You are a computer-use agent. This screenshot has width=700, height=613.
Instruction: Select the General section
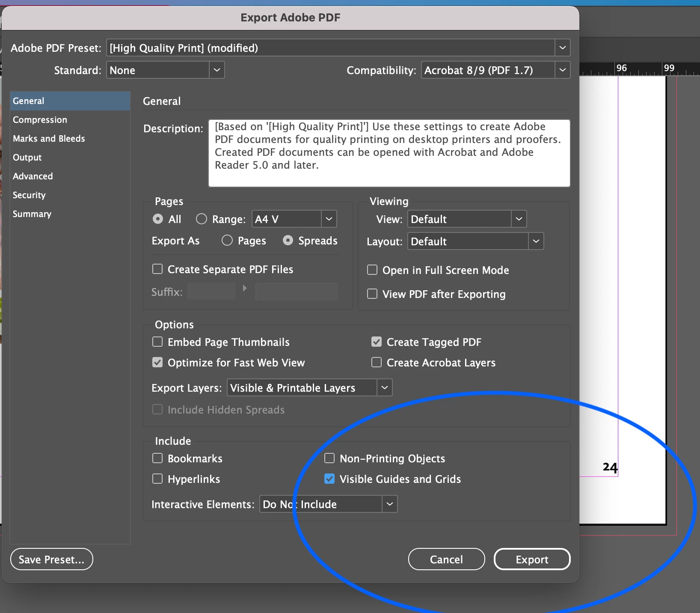pos(70,101)
